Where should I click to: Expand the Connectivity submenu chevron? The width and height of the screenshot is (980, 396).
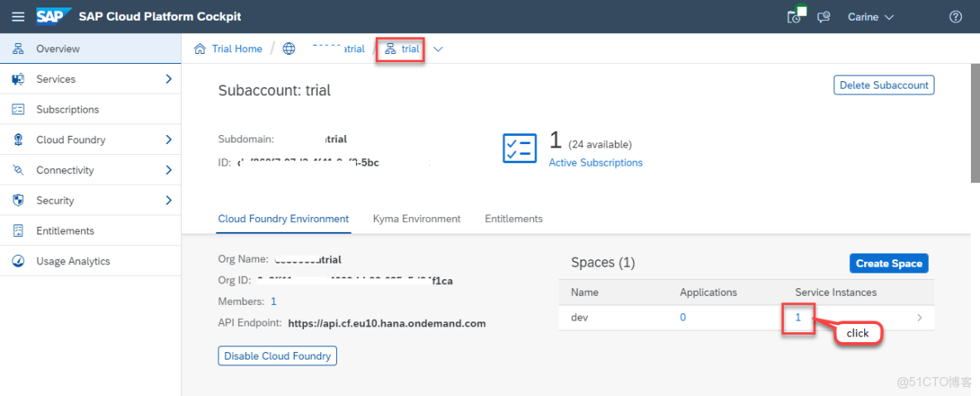pyautogui.click(x=168, y=170)
